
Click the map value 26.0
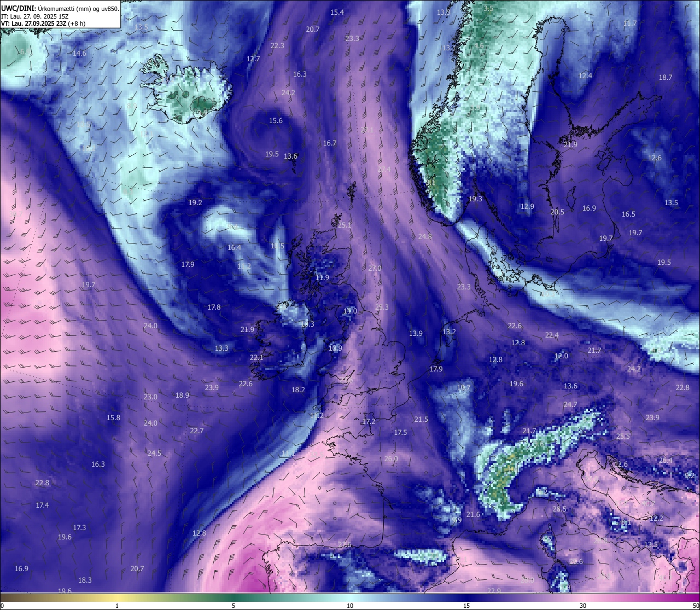tap(391, 458)
